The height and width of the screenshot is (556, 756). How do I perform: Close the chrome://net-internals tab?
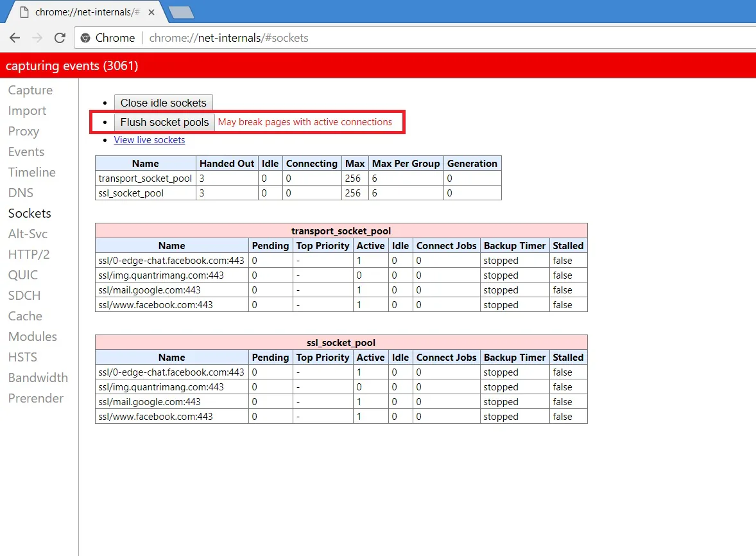pos(151,12)
